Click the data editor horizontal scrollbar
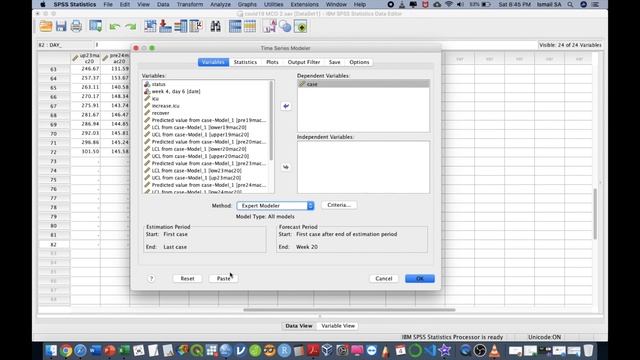The width and height of the screenshot is (640, 360). click(349, 310)
